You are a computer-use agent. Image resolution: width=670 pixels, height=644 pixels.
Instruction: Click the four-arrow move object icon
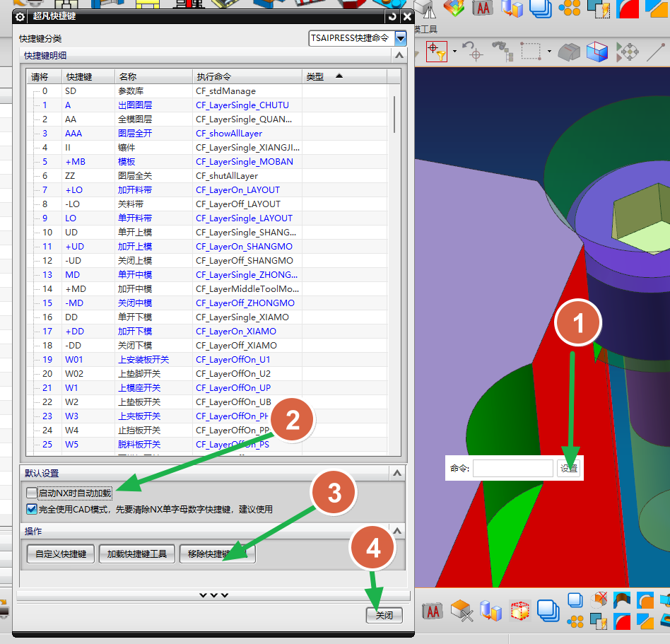tap(628, 52)
